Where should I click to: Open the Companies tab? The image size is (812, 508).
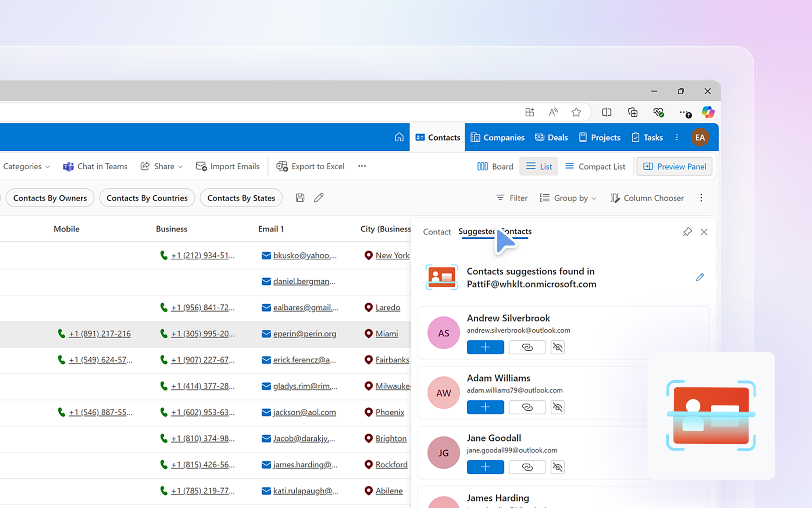coord(497,137)
